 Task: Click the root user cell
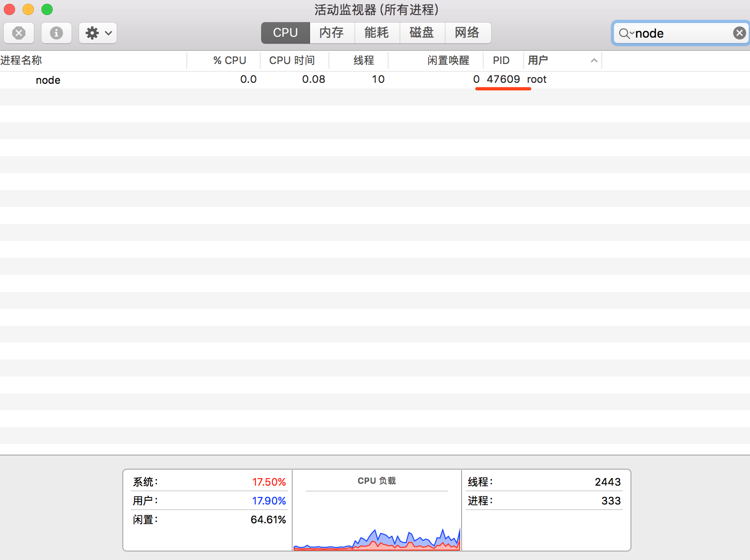point(537,79)
